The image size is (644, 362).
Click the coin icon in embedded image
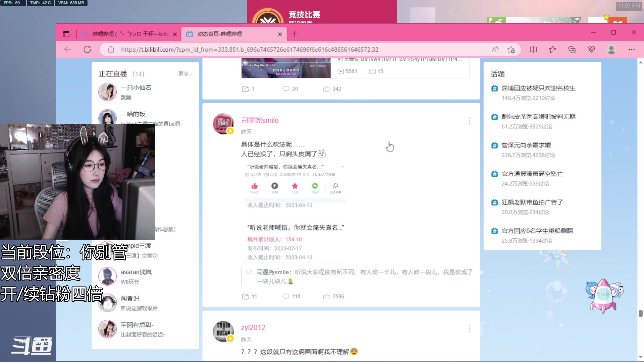(275, 186)
